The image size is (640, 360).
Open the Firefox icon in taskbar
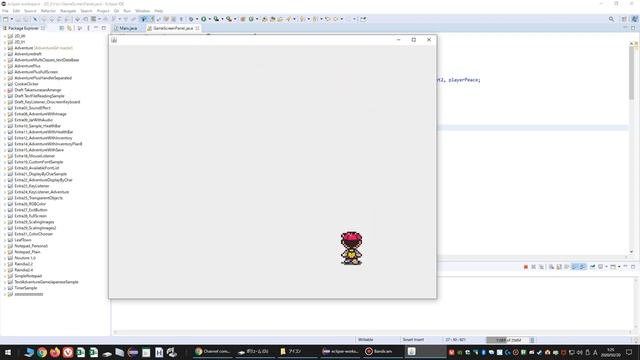(55, 352)
